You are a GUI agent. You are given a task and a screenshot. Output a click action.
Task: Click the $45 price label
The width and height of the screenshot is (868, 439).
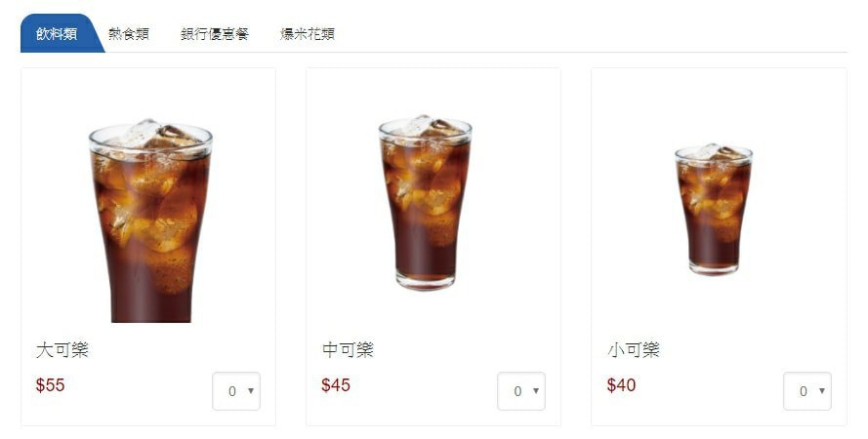click(336, 384)
